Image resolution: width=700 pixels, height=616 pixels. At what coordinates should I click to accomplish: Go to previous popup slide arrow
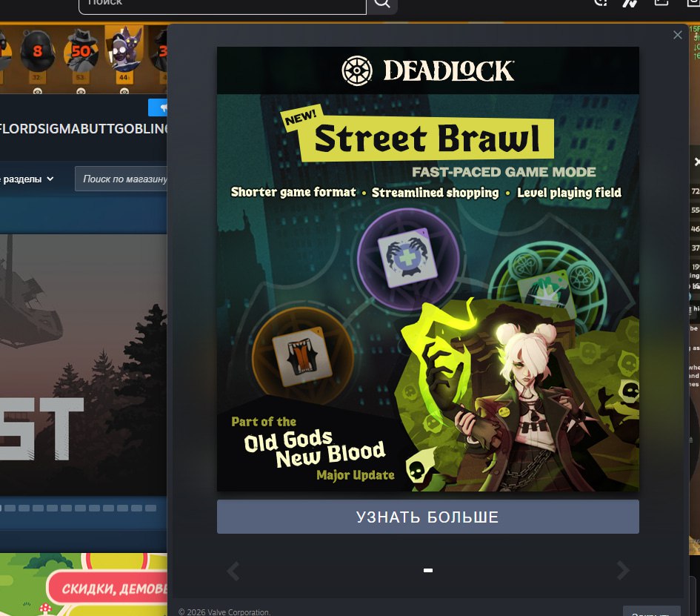point(233,571)
